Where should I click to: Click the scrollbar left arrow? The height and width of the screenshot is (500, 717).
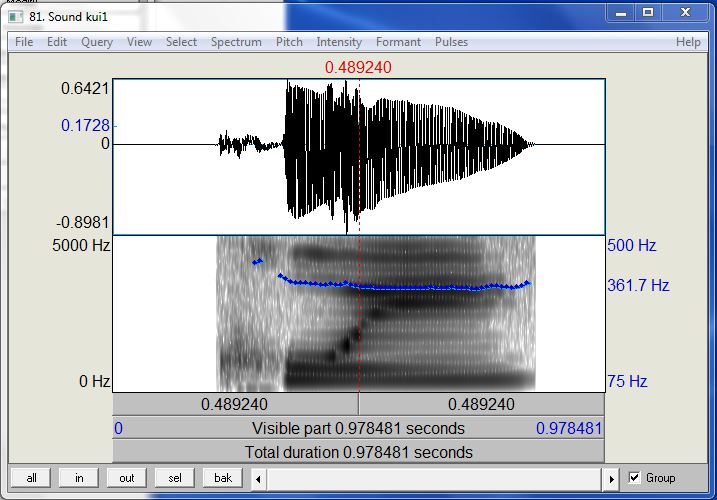(258, 479)
